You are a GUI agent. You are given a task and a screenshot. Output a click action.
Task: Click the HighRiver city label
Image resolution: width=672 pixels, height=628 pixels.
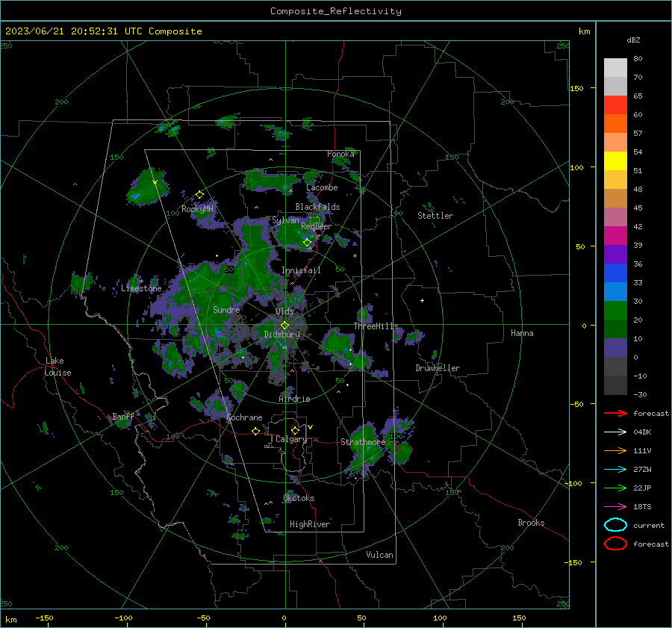click(310, 524)
